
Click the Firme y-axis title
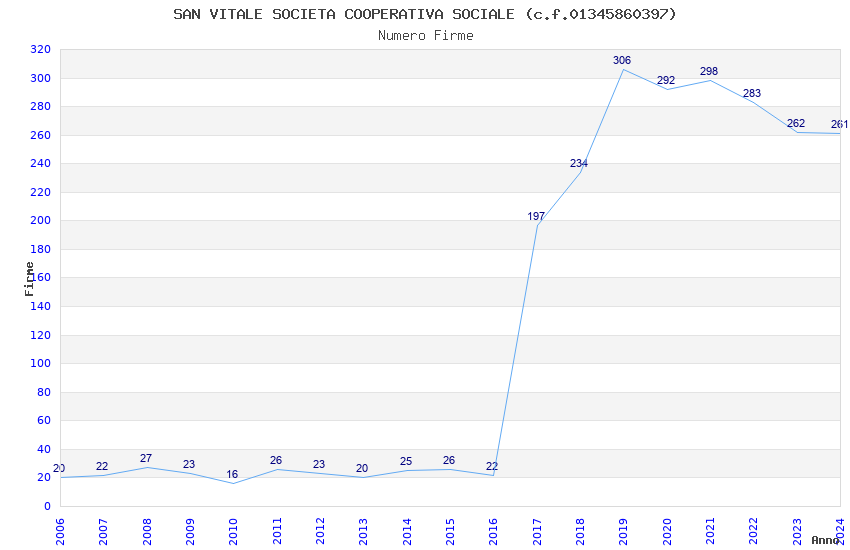click(x=29, y=279)
